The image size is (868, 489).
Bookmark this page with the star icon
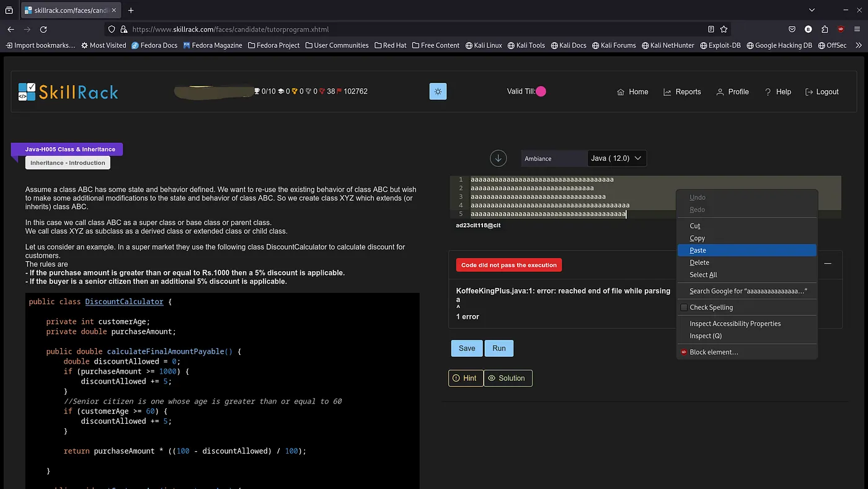point(724,29)
